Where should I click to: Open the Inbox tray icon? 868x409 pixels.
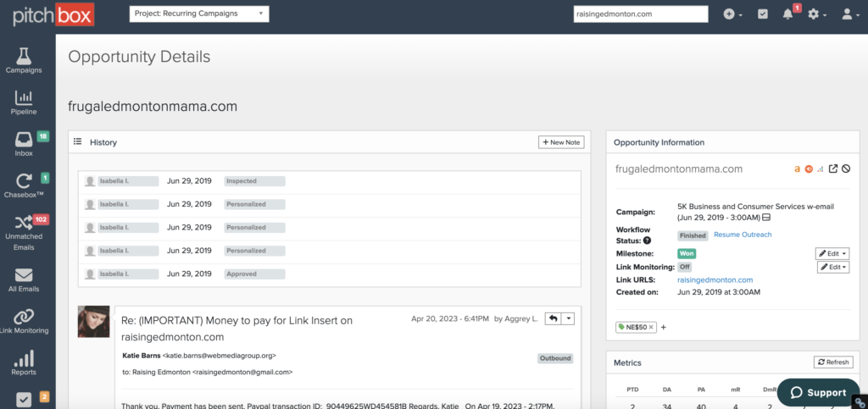click(x=24, y=139)
